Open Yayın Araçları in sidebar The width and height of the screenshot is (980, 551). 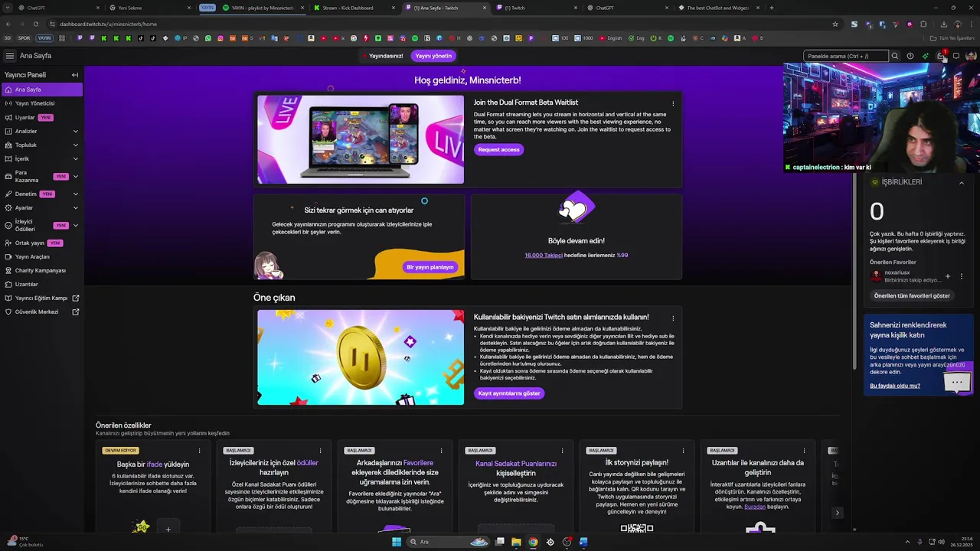[x=41, y=256]
